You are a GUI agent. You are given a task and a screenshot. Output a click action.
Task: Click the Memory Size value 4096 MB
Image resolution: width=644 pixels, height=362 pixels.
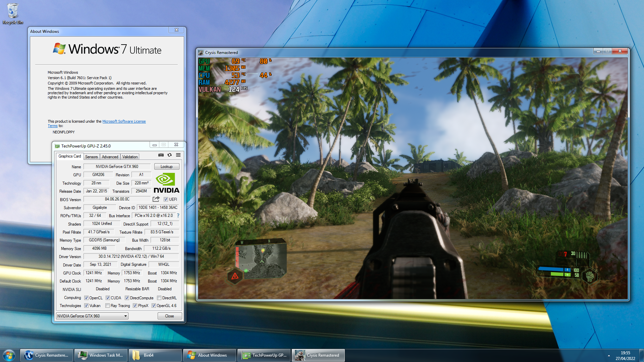tap(99, 248)
